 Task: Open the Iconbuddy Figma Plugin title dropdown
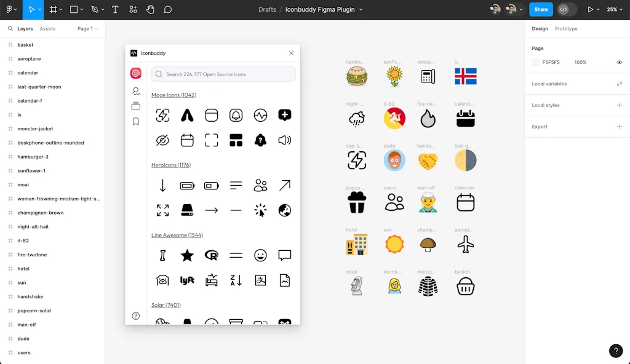pos(360,9)
